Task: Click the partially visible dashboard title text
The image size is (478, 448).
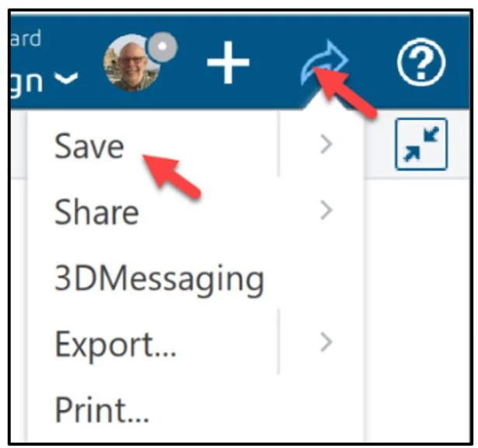Action: point(26,38)
